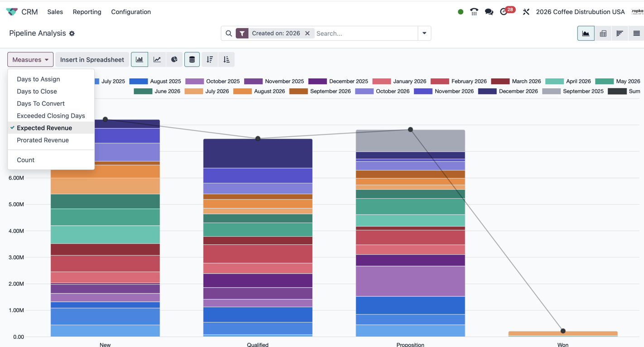This screenshot has height=347, width=644.
Task: Open the cohort view
Action: (x=620, y=33)
